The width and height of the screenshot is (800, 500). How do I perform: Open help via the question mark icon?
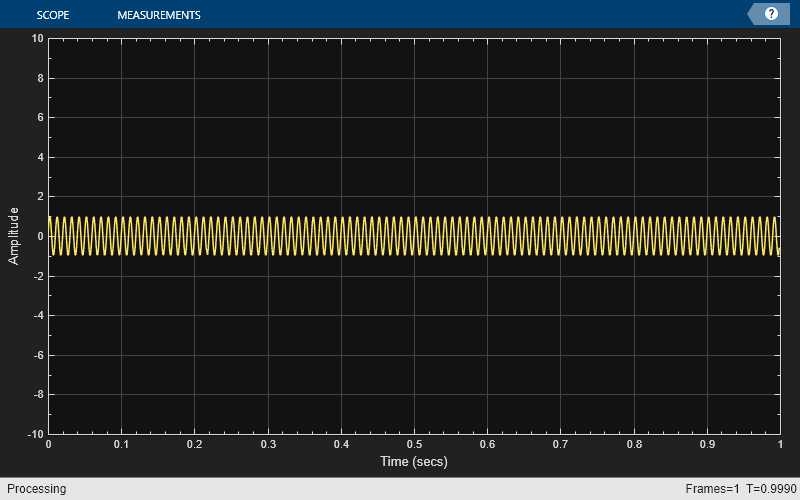coord(771,14)
